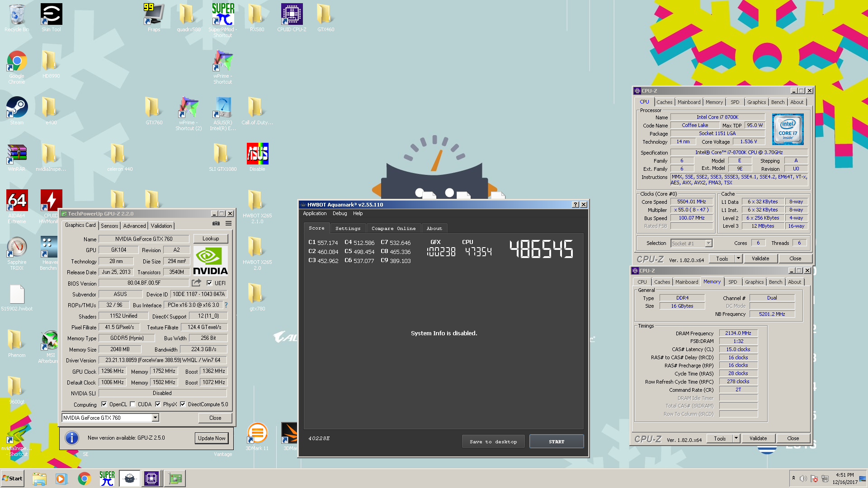Launch the 3DMark 11 desktop shortcut
Image resolution: width=868 pixels, height=488 pixels.
pyautogui.click(x=257, y=436)
